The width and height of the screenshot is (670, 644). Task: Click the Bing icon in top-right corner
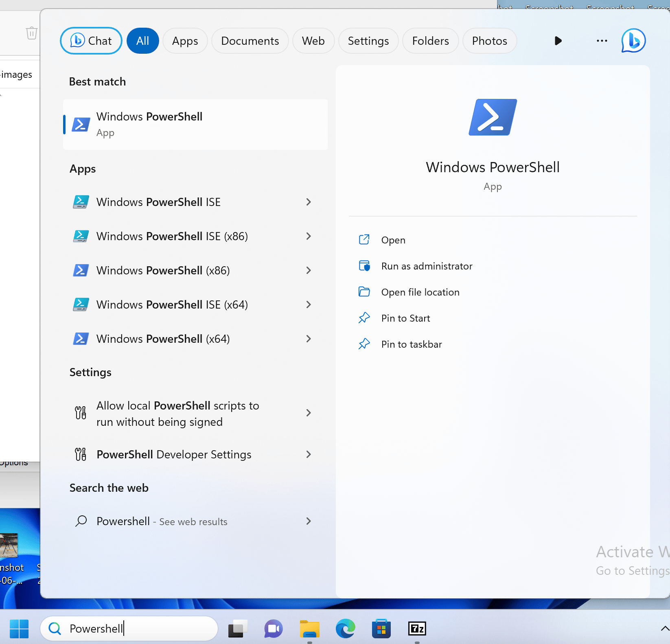click(x=633, y=41)
